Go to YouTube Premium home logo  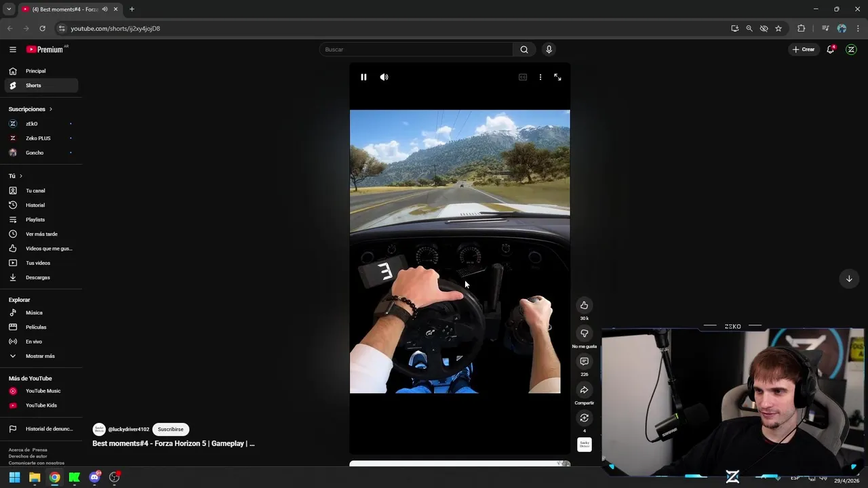click(x=45, y=49)
